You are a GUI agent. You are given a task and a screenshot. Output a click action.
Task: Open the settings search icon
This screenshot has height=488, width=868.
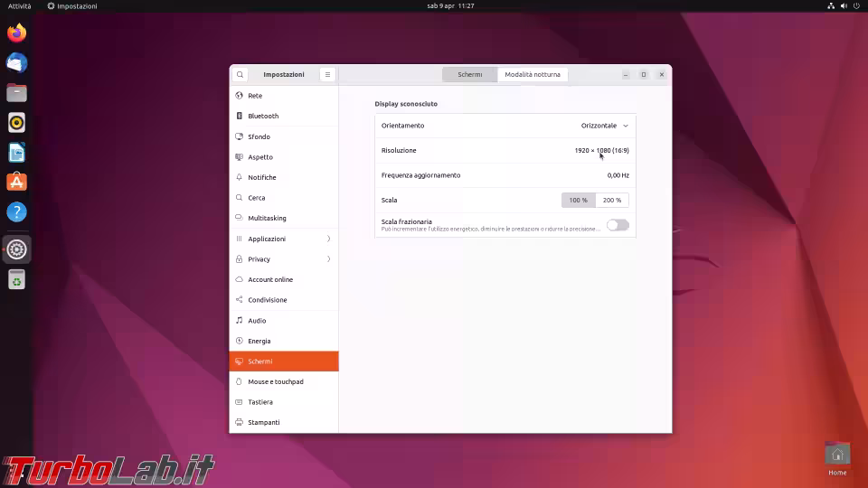(x=240, y=75)
